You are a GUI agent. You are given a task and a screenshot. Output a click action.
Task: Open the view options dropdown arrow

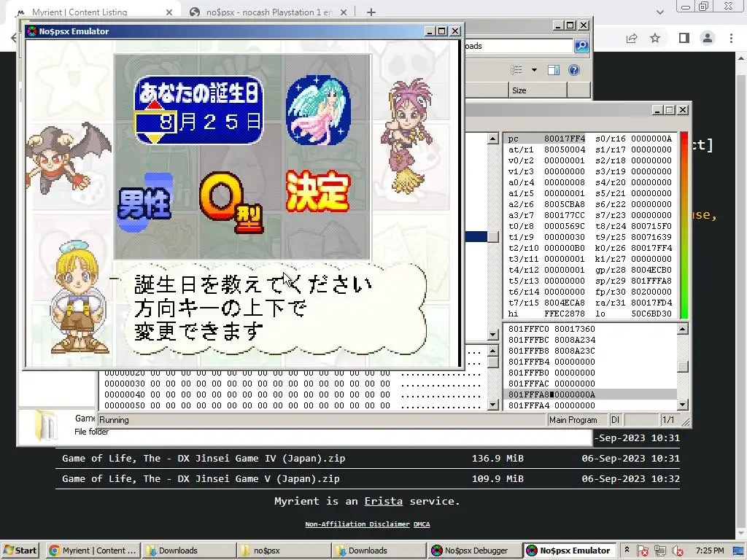click(534, 70)
